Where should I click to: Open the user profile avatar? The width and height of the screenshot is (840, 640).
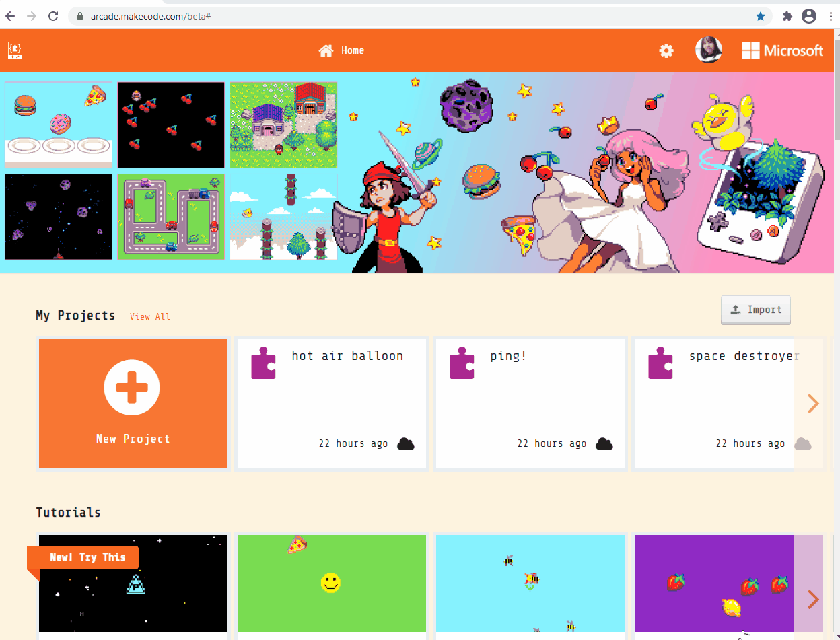click(709, 50)
